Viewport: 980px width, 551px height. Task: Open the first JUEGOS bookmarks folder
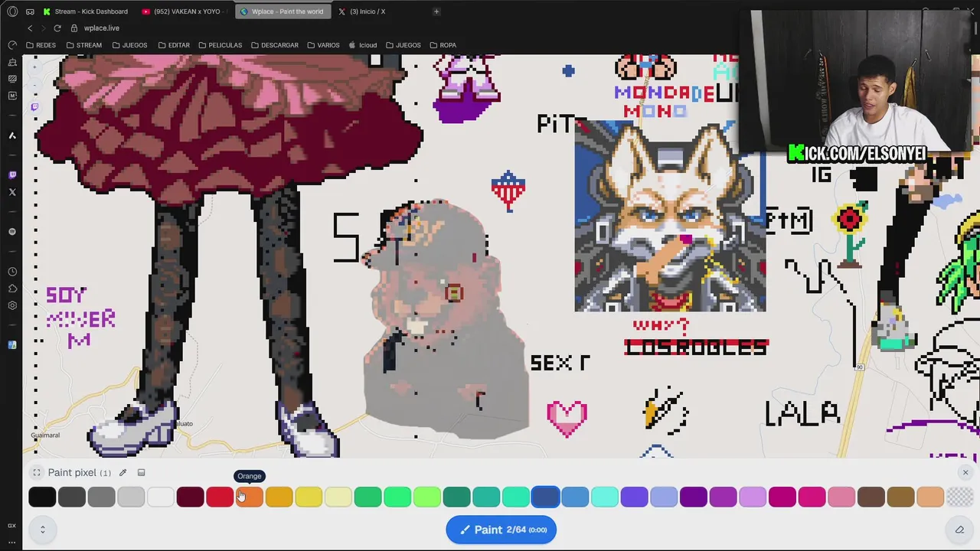[129, 45]
